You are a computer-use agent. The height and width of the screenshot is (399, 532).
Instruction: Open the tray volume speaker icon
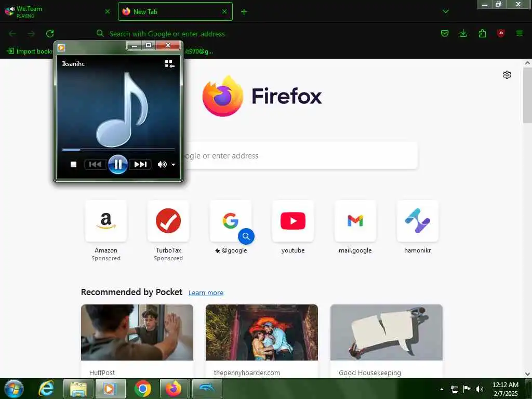(x=480, y=389)
